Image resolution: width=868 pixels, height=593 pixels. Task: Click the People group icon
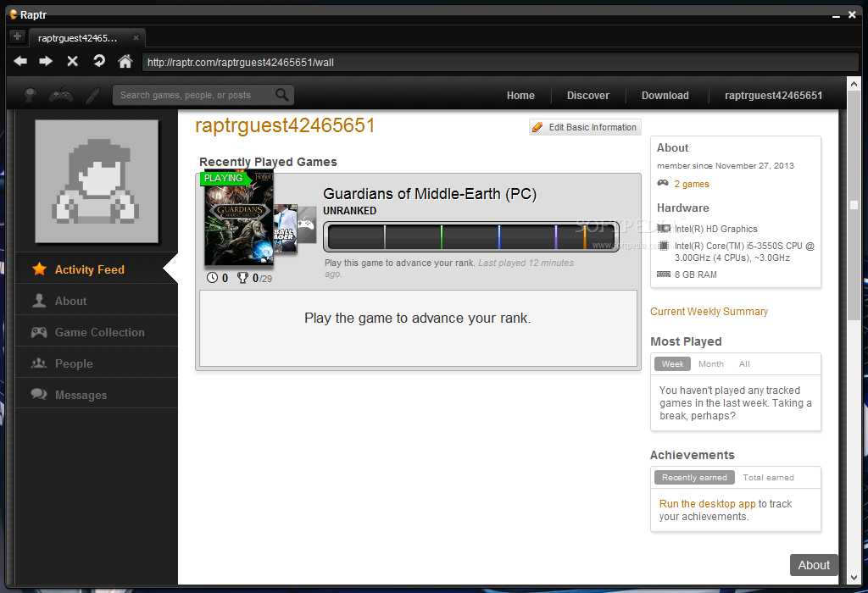[39, 363]
